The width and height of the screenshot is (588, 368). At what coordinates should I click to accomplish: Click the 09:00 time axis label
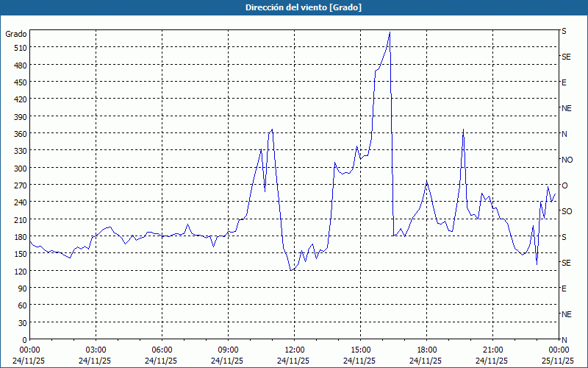pos(228,350)
